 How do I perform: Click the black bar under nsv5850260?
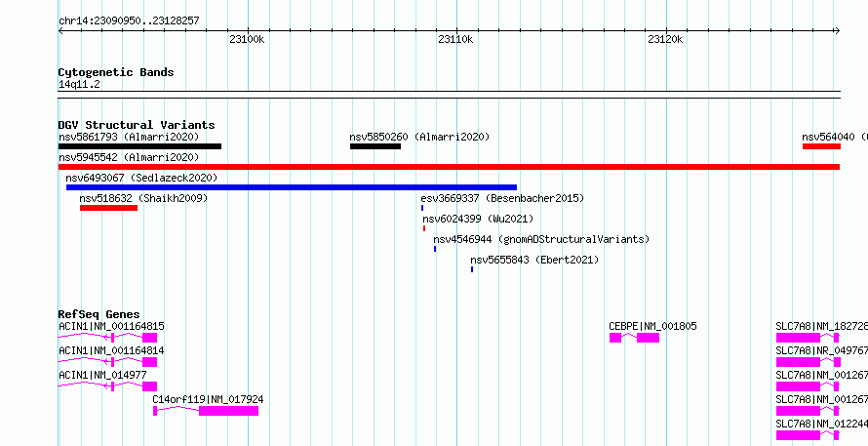coord(375,146)
